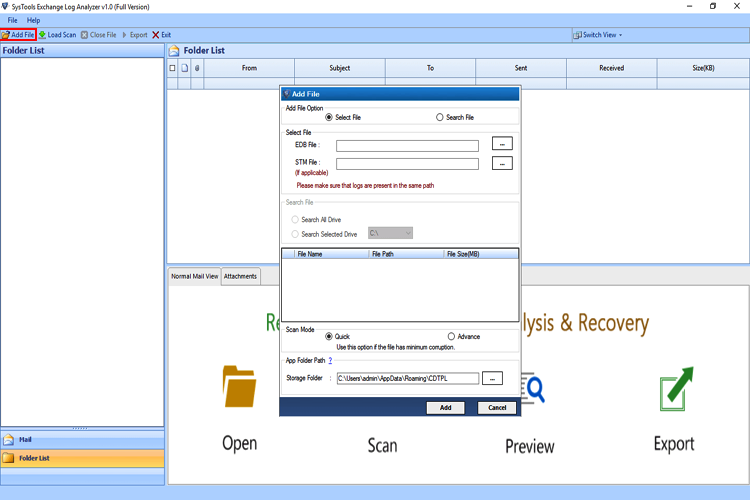The height and width of the screenshot is (500, 750).
Task: Sort by the Received column
Action: [612, 68]
